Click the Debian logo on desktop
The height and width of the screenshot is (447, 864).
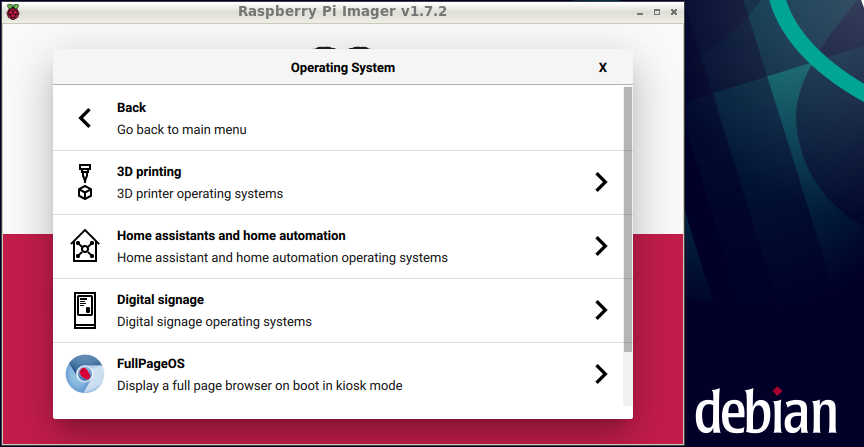[x=766, y=411]
